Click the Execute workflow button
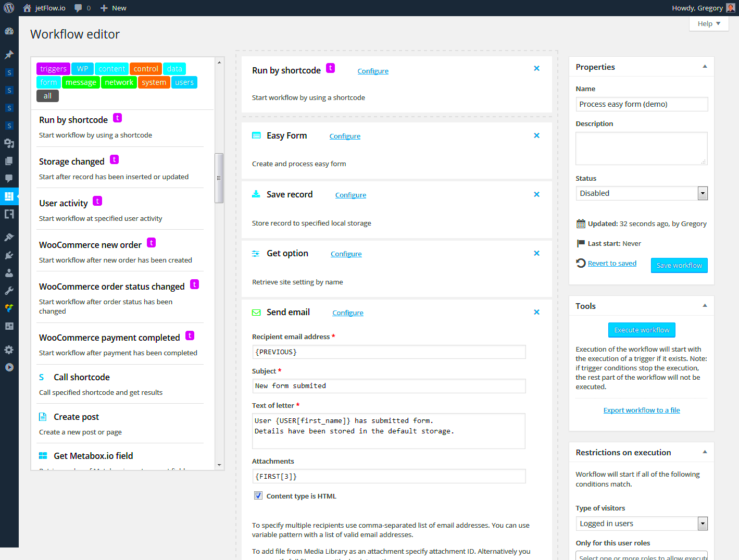The image size is (739, 560). [642, 330]
